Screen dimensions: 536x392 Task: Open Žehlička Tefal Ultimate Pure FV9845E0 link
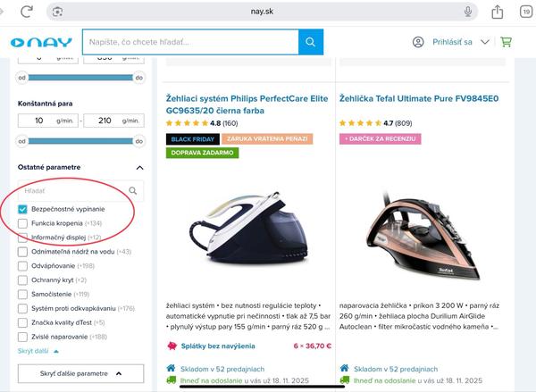419,99
